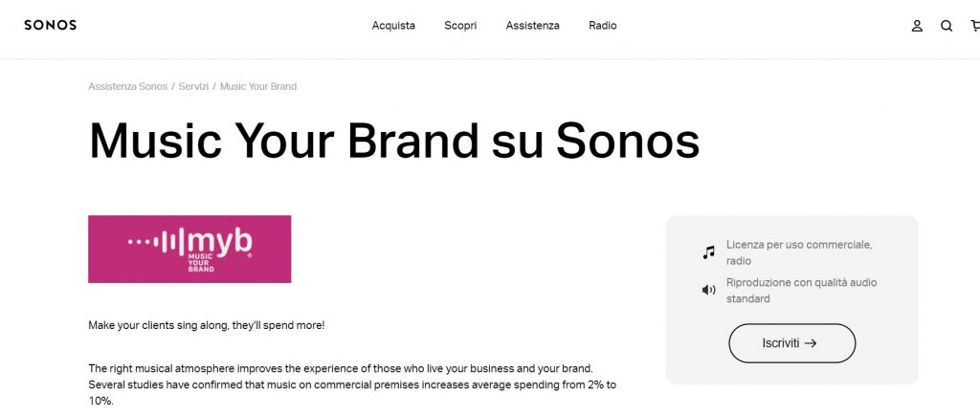Click the 'Music Your Brand su Sonos' heading
Screen dimensions: 980x415
click(393, 141)
